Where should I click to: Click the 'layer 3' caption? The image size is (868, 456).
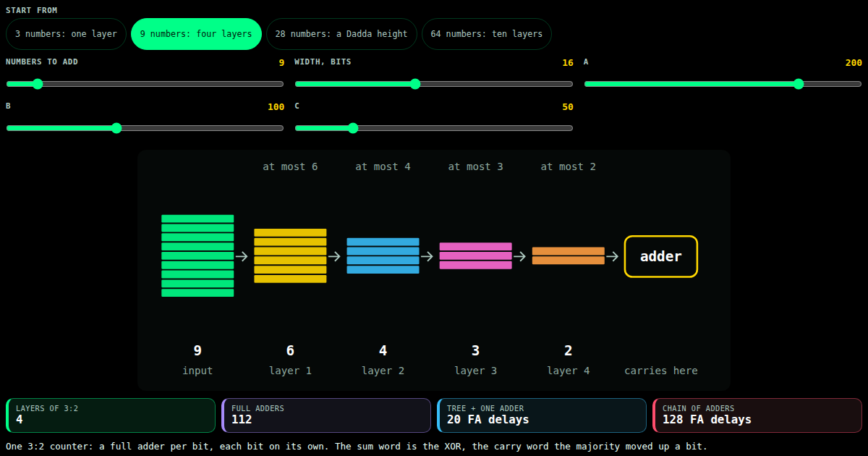pos(475,371)
